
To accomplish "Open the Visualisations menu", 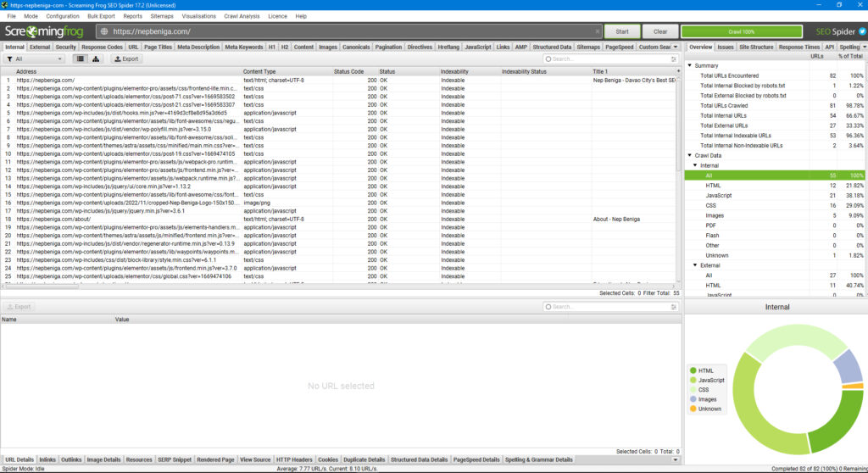I will click(198, 16).
